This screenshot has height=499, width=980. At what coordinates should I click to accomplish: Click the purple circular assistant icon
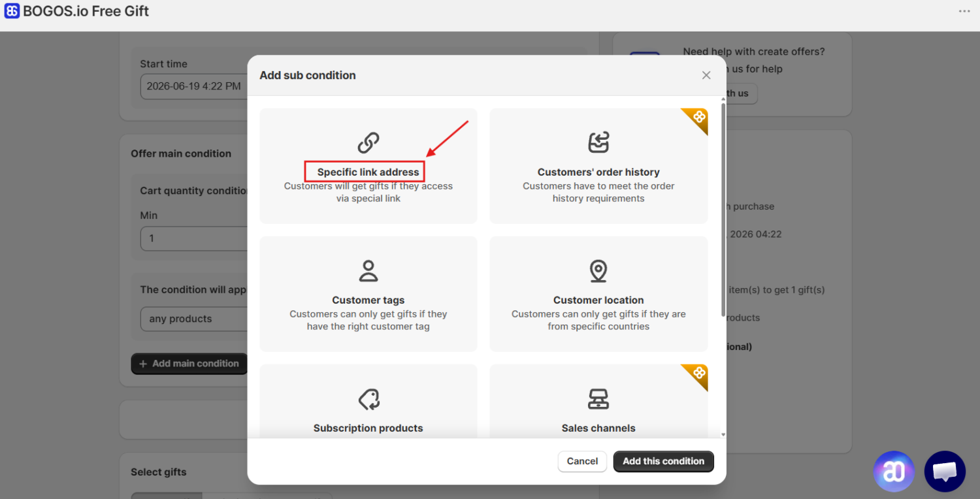tap(894, 472)
